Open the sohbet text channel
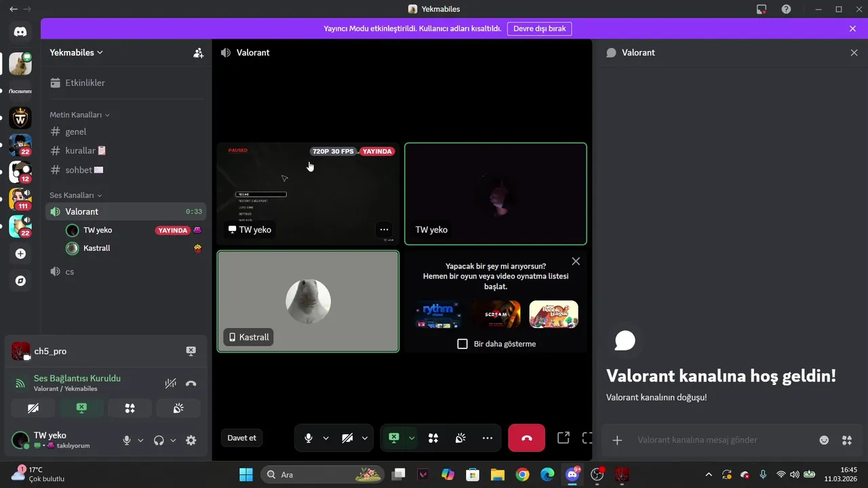This screenshot has width=868, height=488. (x=126, y=169)
